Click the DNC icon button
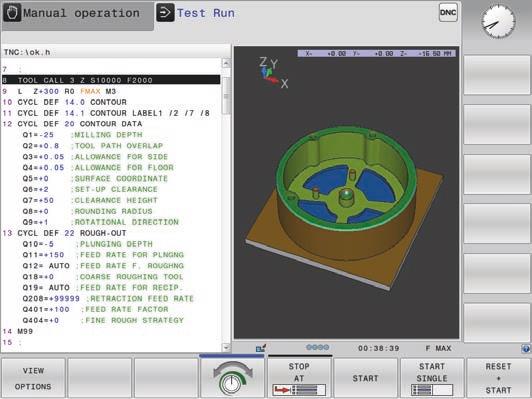 coord(448,13)
